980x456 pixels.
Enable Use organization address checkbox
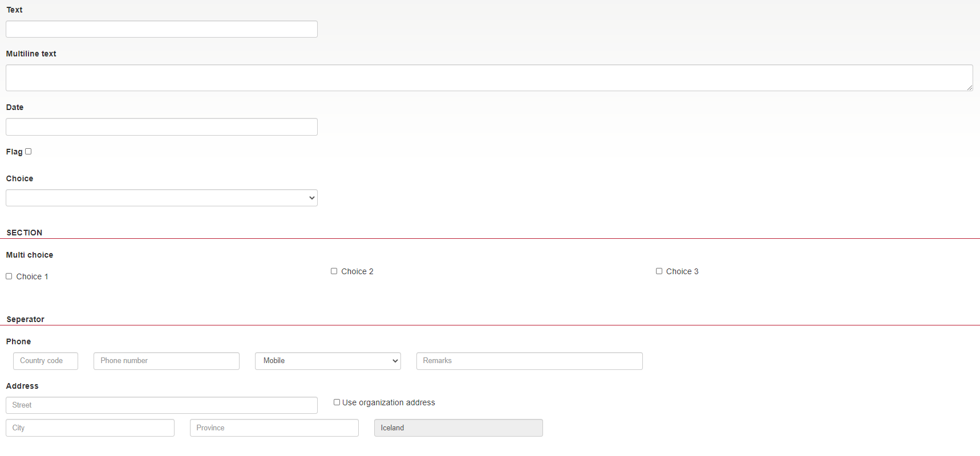[x=337, y=402]
